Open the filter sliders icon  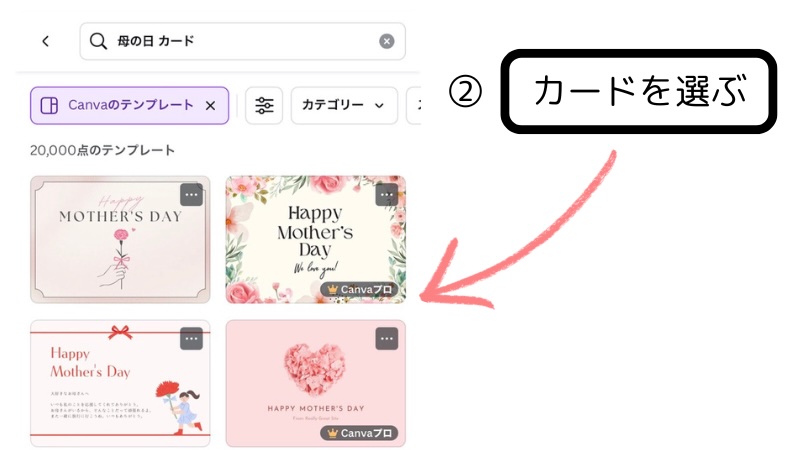pos(264,106)
